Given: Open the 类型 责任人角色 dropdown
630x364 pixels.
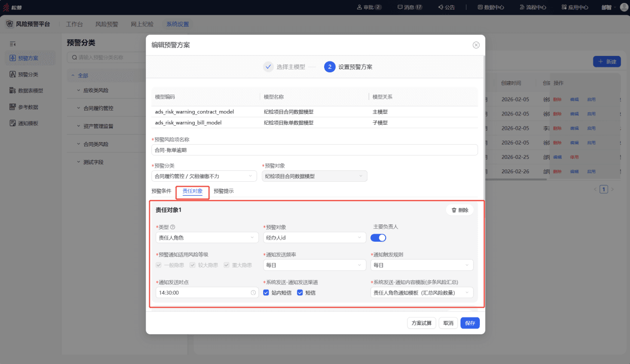Looking at the screenshot, I should [x=207, y=238].
